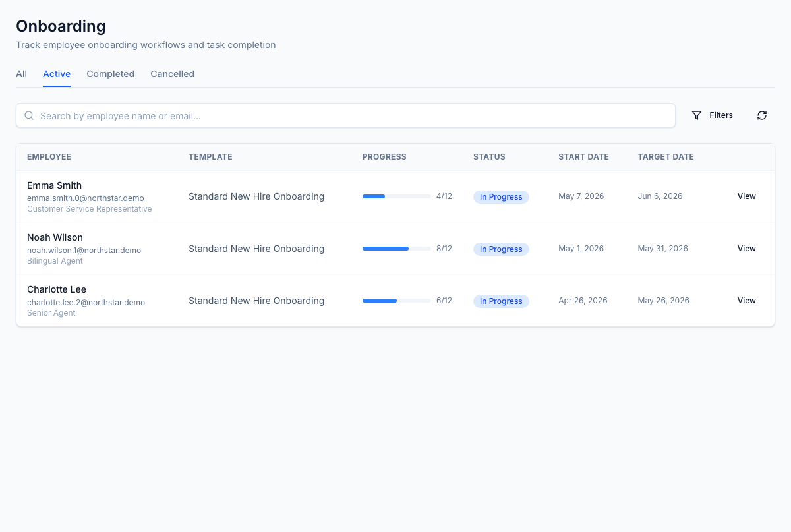Click noah.wilson.1@northstar.demo email
This screenshot has width=791, height=532.
pyautogui.click(x=84, y=250)
